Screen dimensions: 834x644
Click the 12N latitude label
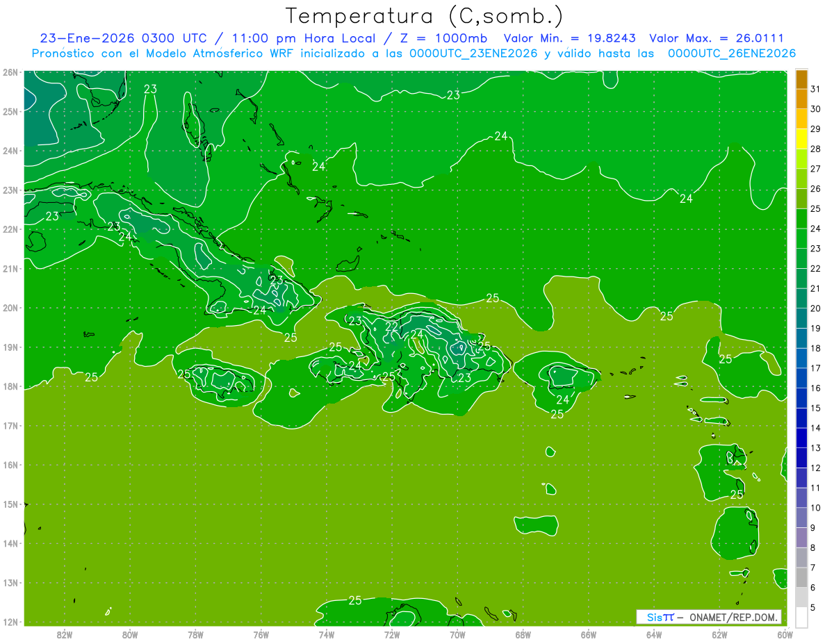click(x=10, y=622)
